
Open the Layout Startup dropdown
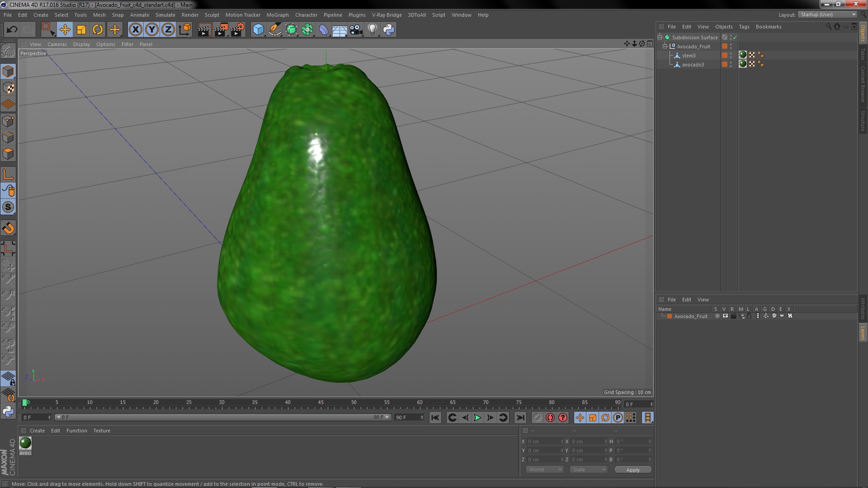(827, 15)
